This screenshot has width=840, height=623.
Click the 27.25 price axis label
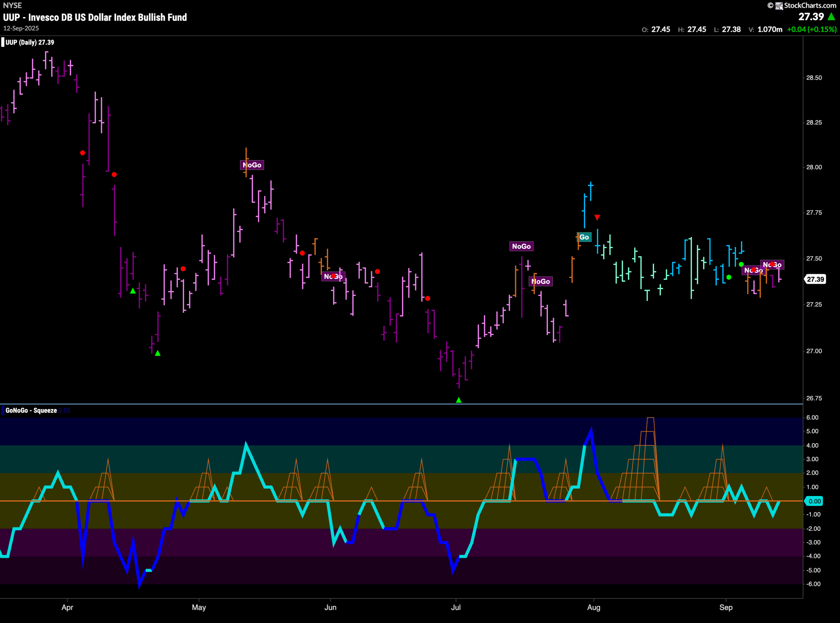814,304
